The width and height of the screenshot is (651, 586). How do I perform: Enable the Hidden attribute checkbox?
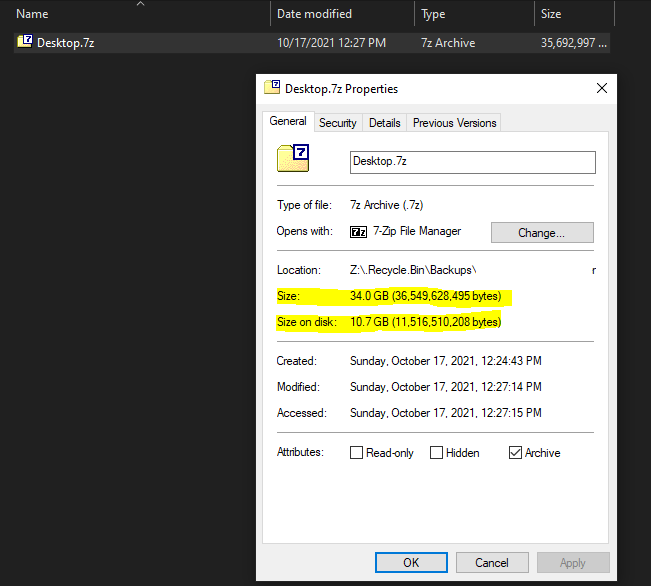436,452
